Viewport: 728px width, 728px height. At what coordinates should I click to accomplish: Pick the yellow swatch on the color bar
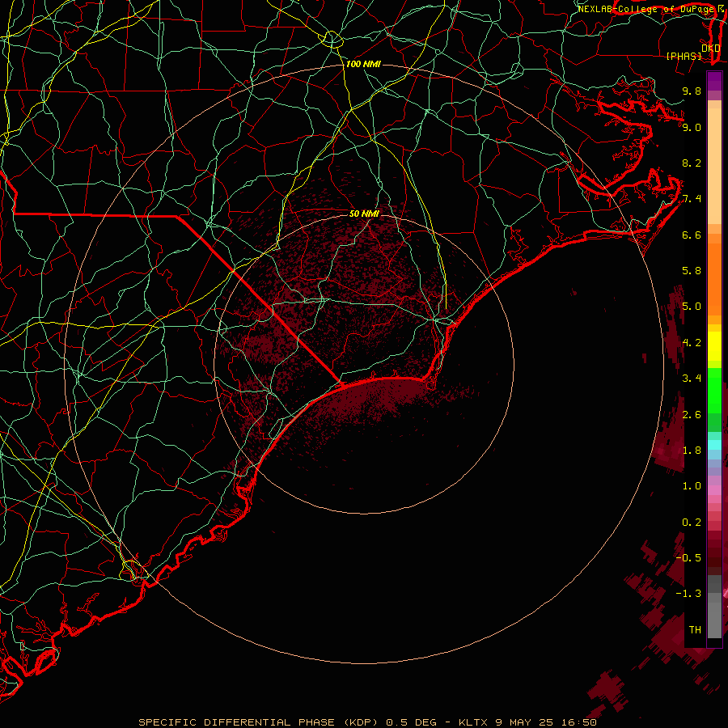pos(714,346)
